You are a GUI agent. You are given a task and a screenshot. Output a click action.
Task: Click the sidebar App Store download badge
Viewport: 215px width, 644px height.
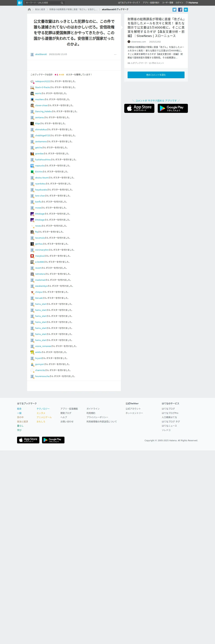tap(139, 108)
